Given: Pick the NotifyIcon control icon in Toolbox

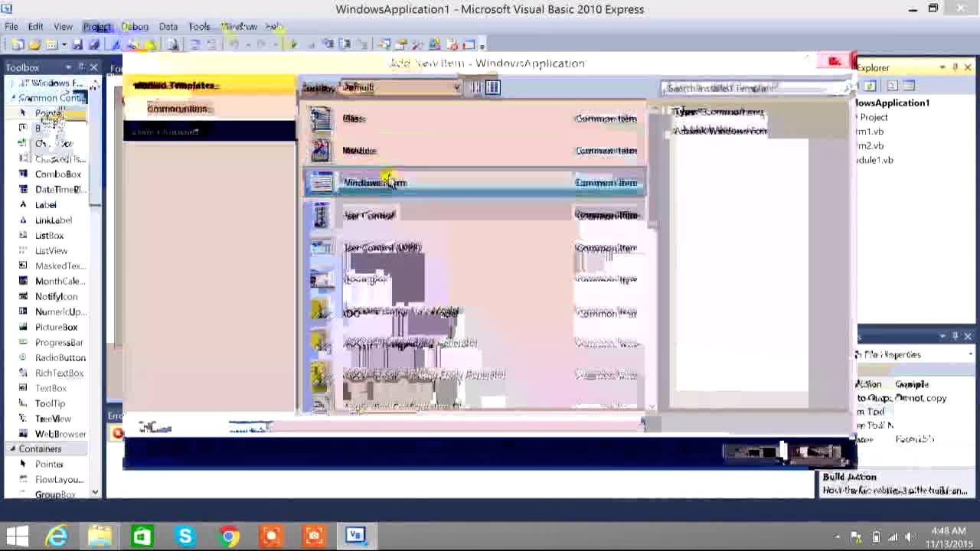Looking at the screenshot, I should (23, 297).
